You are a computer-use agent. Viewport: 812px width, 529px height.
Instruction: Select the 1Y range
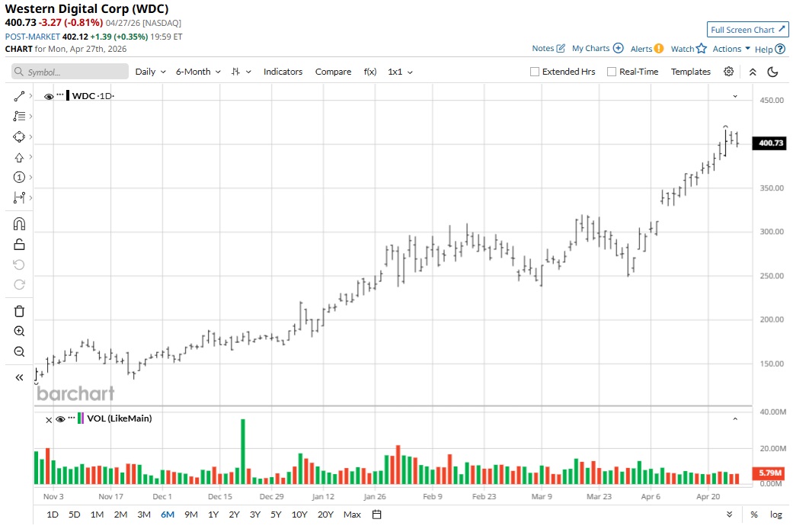[x=213, y=515]
